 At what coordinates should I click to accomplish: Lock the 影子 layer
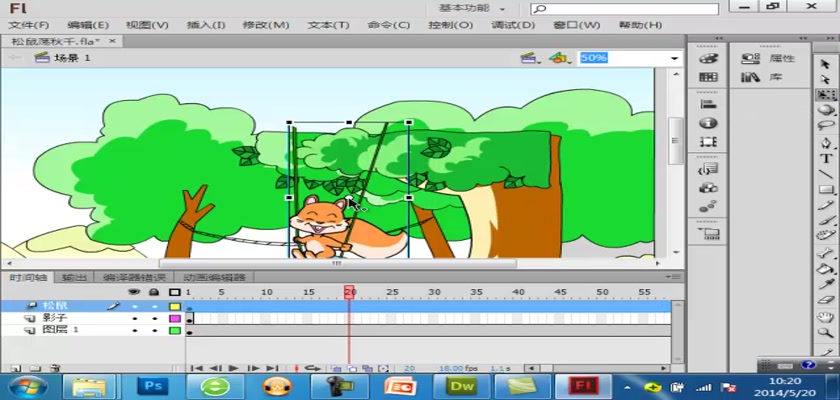tap(154, 318)
